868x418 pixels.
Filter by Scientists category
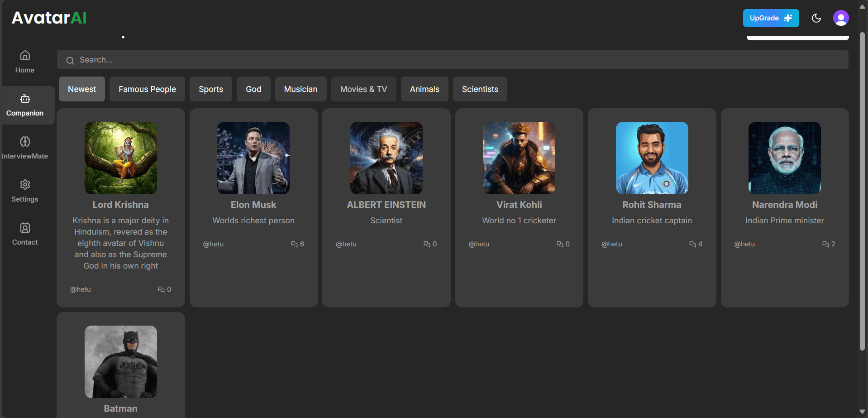[x=480, y=89]
